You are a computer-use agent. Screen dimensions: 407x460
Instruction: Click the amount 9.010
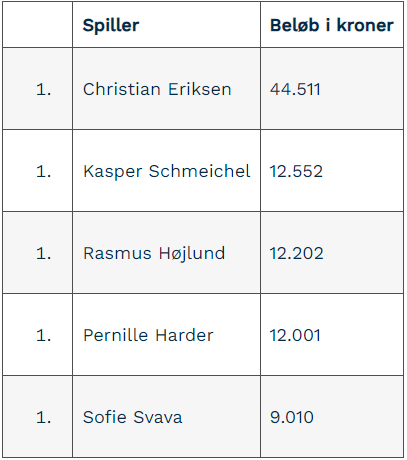(x=292, y=417)
